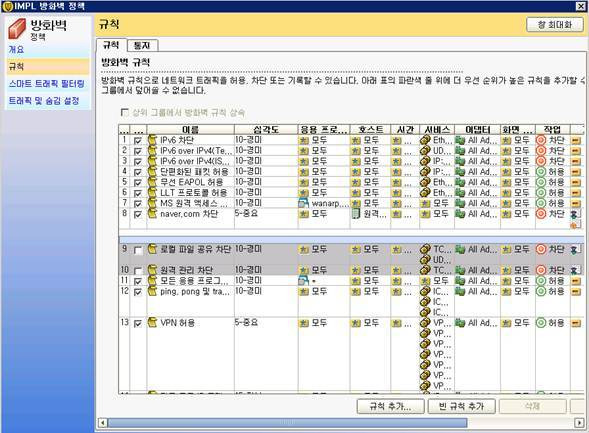Toggle checkbox for rule 1 IPv6 차단
This screenshot has width=589, height=433.
point(138,141)
